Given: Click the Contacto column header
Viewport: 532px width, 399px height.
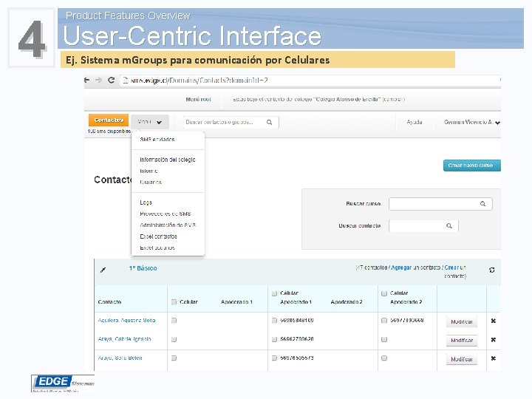Looking at the screenshot, I should pyautogui.click(x=109, y=302).
